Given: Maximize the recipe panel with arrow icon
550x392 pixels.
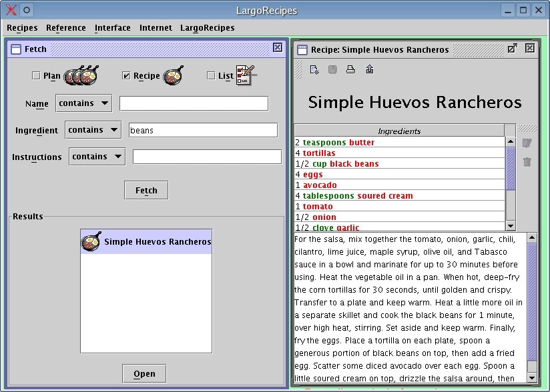Looking at the screenshot, I should 512,49.
